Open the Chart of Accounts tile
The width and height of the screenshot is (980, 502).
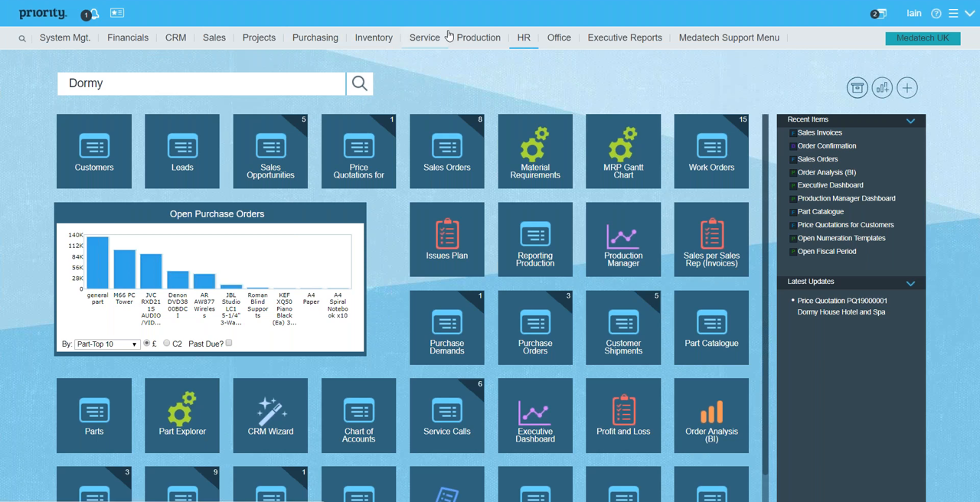point(359,416)
